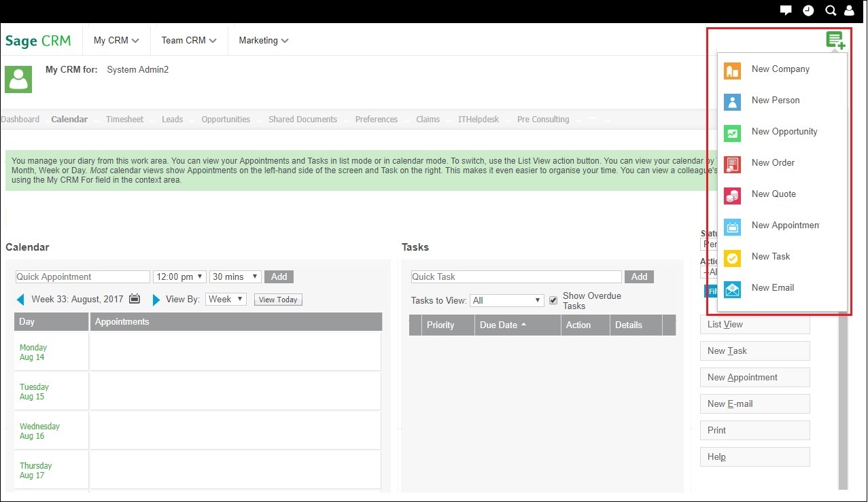Go to the Claims tab
This screenshot has width=868, height=502.
(x=428, y=120)
